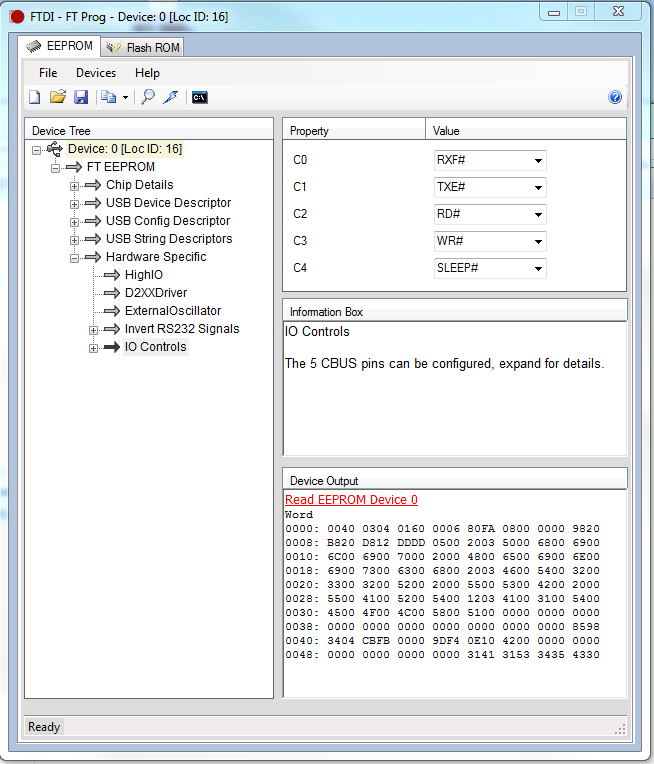654x764 pixels.
Task: Switch to the Flash ROM tab
Action: coord(142,47)
